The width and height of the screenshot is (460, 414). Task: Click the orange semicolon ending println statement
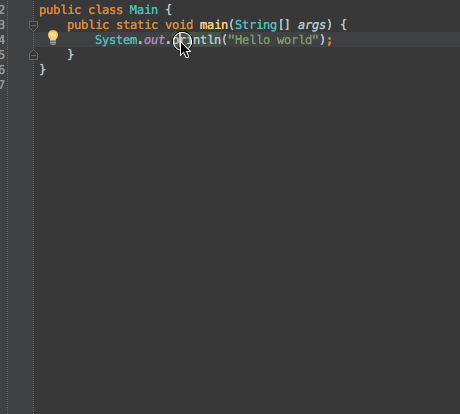[329, 41]
